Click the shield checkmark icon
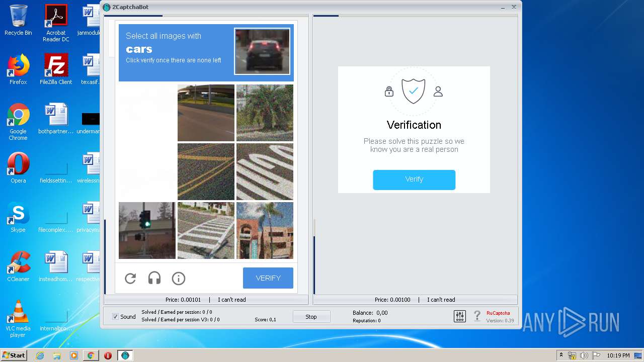The height and width of the screenshot is (362, 644). [x=414, y=91]
